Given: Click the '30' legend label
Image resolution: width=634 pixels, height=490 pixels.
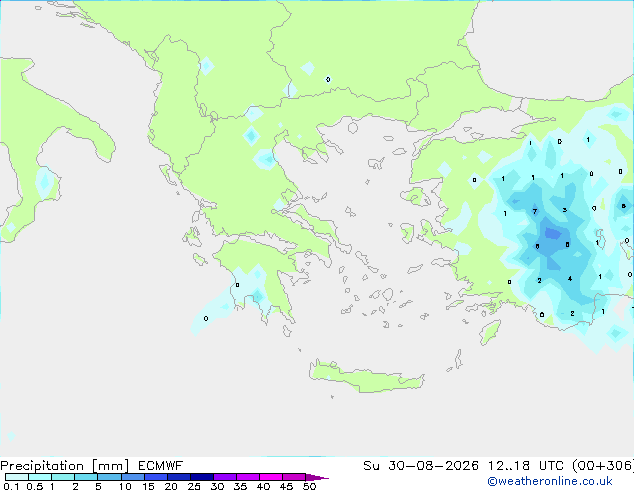Looking at the screenshot, I should (x=217, y=486).
